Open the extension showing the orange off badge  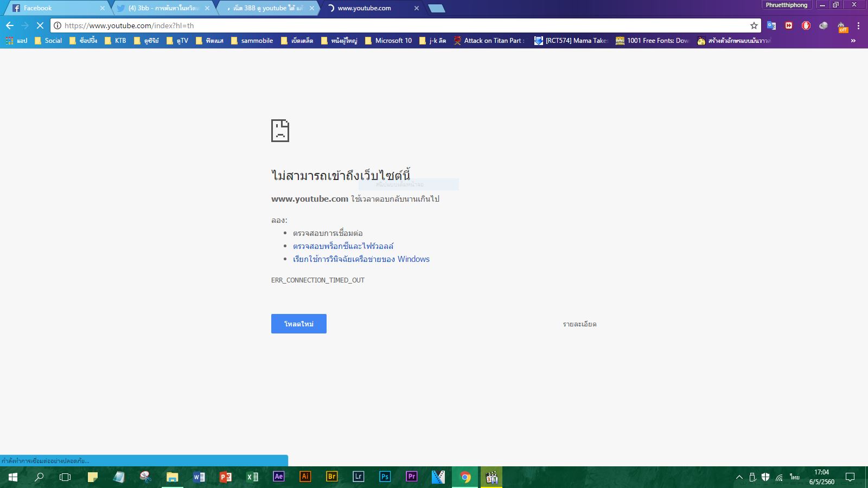pos(841,27)
